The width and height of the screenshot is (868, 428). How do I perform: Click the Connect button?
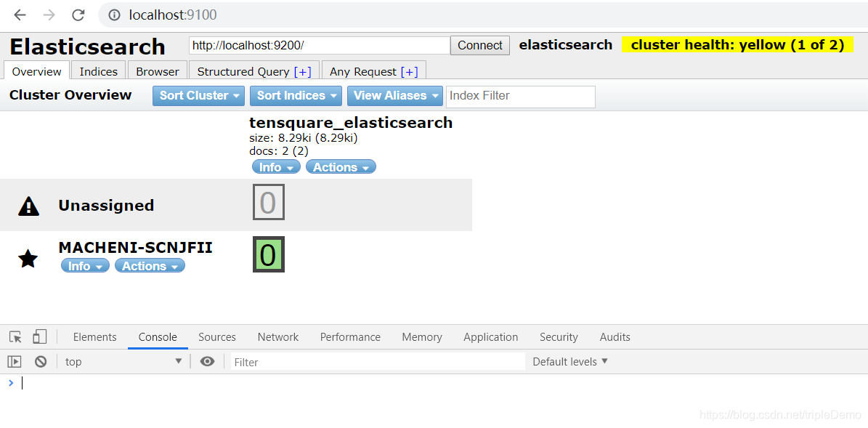(x=480, y=45)
